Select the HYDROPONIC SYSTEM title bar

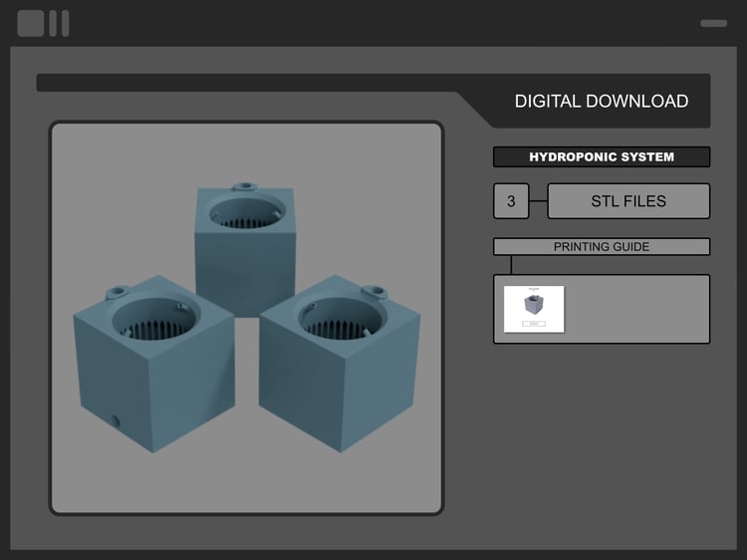[602, 156]
